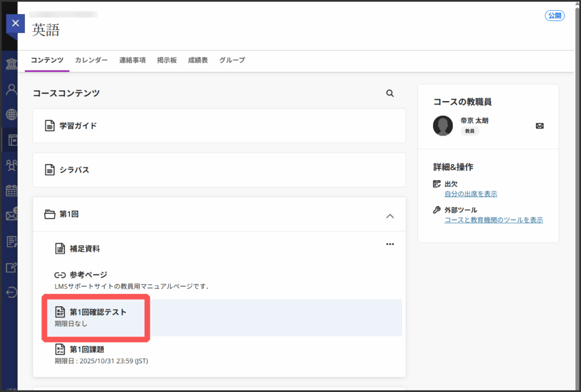Open the 掲示板 tab
This screenshot has width=581, height=392.
point(167,60)
